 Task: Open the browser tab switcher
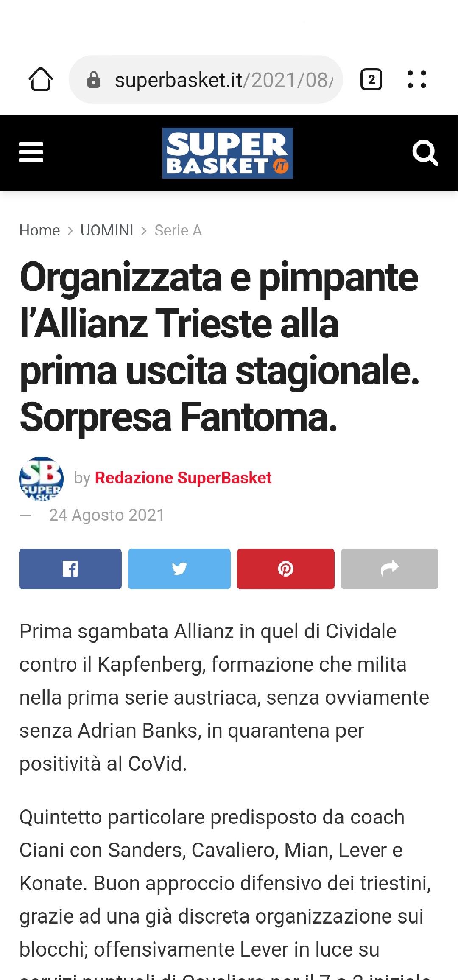click(x=371, y=79)
